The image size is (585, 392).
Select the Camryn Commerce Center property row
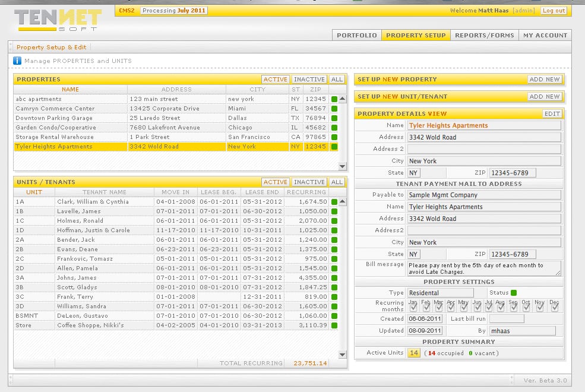175,109
